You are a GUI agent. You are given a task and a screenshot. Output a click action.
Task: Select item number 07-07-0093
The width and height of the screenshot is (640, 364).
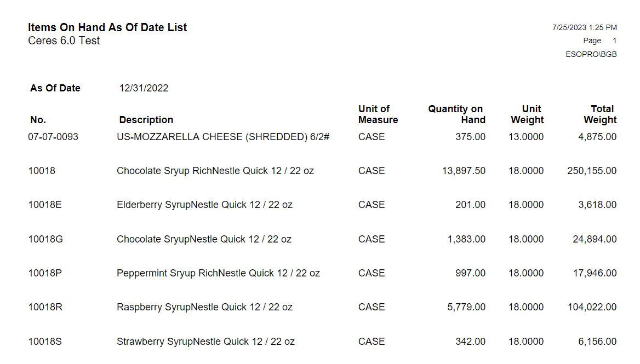pyautogui.click(x=53, y=137)
